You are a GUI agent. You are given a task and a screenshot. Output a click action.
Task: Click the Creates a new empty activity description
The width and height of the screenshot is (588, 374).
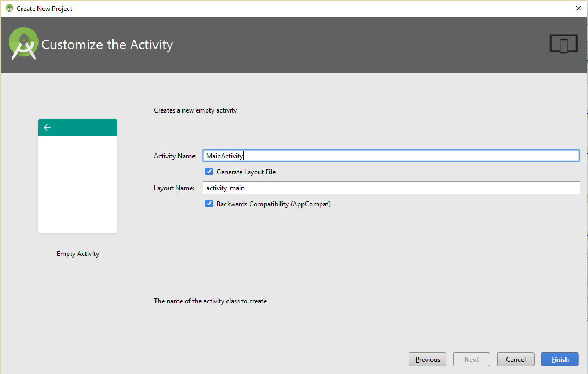click(x=196, y=110)
